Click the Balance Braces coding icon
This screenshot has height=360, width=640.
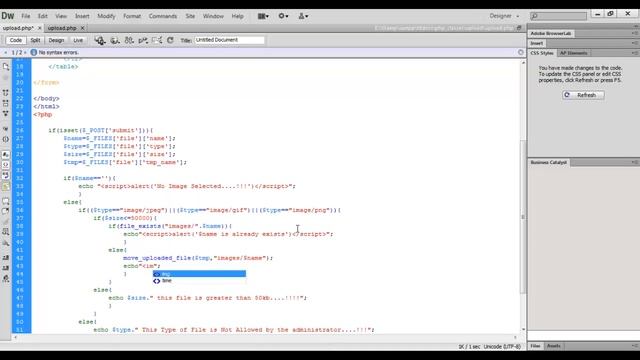(x=6, y=139)
